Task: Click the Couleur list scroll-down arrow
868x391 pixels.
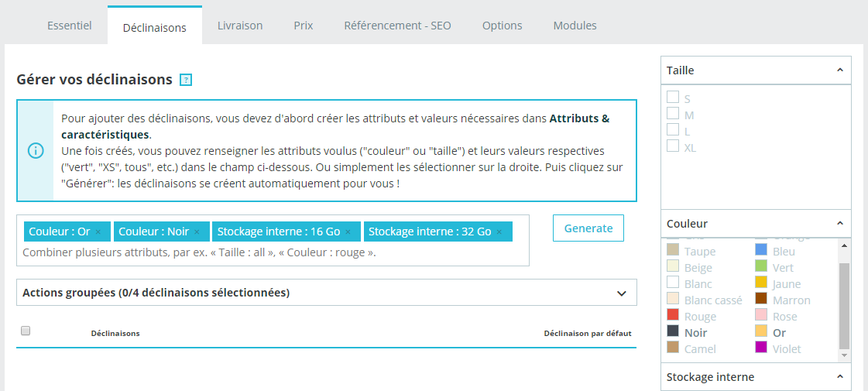Action: point(844,355)
